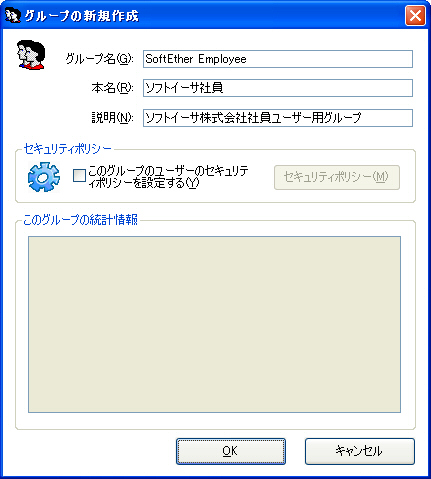Image resolution: width=431 pixels, height=479 pixels.
Task: Click end of the description field text
Action: [362, 118]
